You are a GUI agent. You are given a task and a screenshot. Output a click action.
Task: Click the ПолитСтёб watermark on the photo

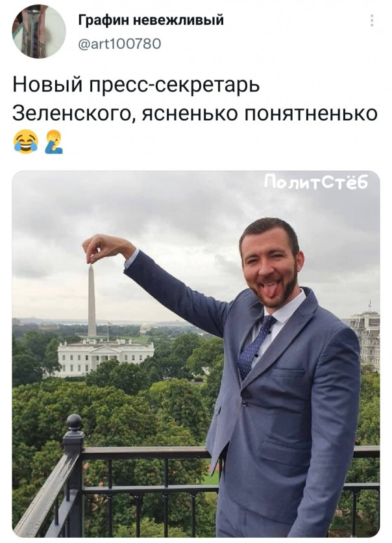[316, 183]
